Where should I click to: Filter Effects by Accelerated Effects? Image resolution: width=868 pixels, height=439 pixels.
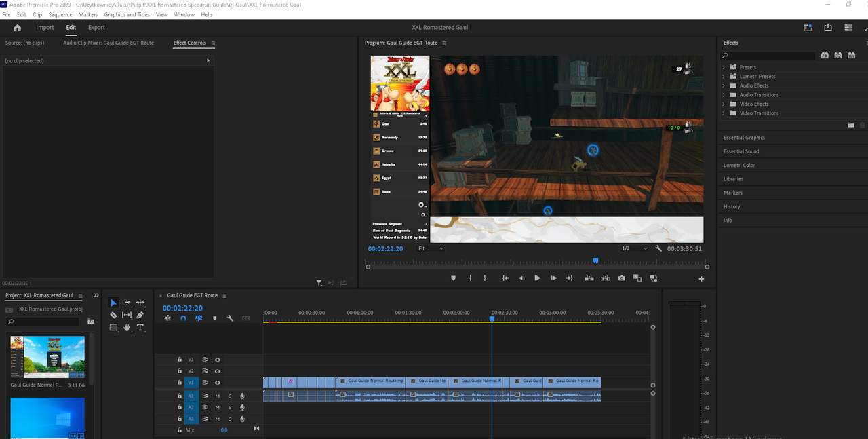click(x=825, y=56)
